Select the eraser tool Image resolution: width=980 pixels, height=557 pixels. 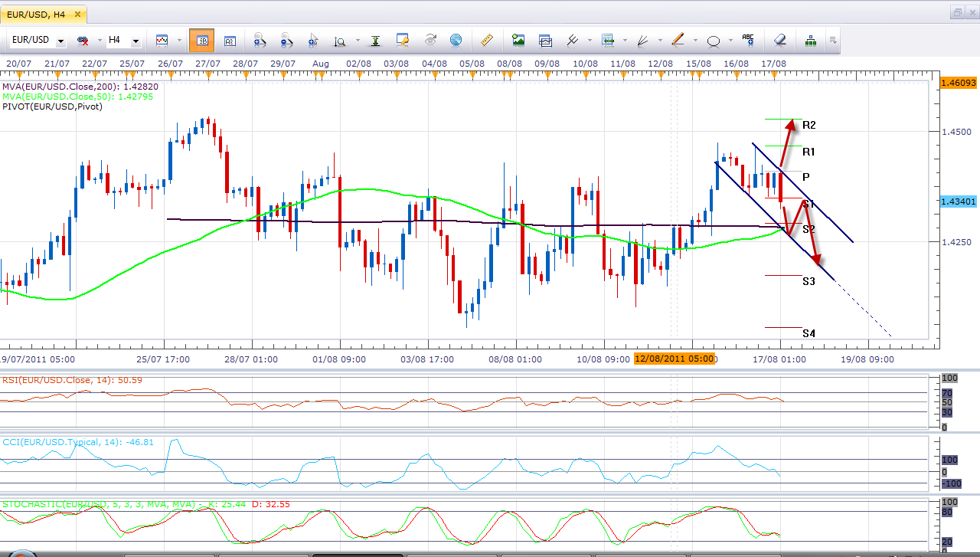pyautogui.click(x=779, y=41)
